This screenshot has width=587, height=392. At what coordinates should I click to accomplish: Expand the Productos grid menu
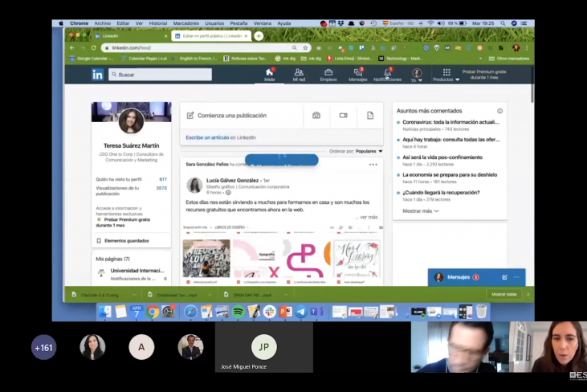[x=446, y=75]
